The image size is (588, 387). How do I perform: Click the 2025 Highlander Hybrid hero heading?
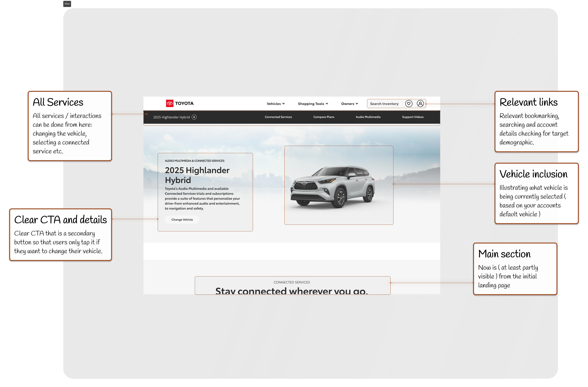[x=197, y=175]
